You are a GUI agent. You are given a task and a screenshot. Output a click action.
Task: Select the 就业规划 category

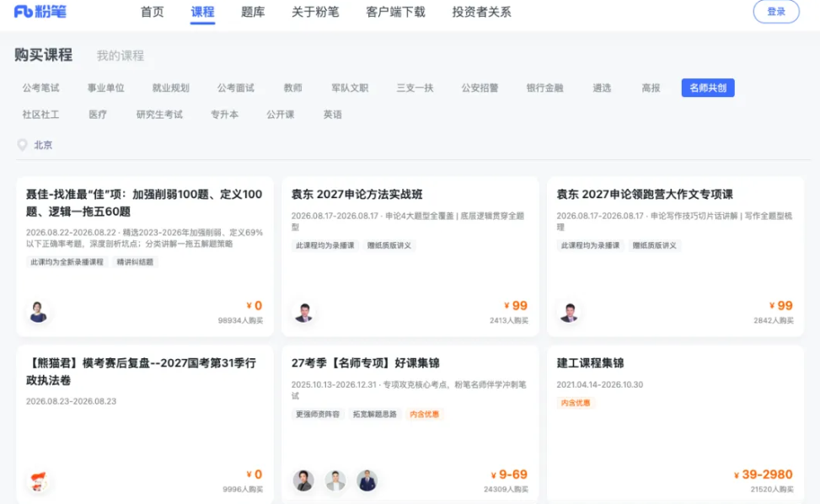(x=170, y=88)
